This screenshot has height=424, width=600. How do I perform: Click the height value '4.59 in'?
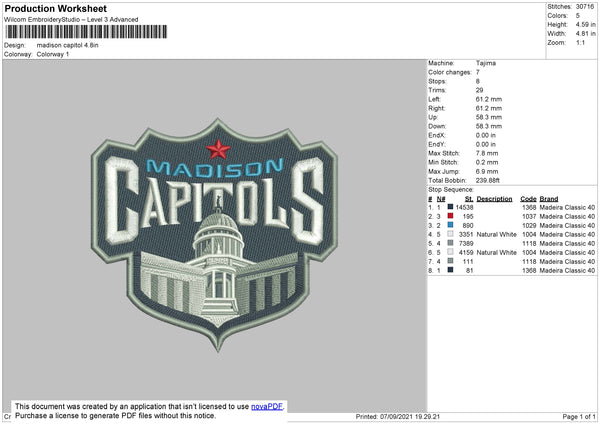pos(585,24)
